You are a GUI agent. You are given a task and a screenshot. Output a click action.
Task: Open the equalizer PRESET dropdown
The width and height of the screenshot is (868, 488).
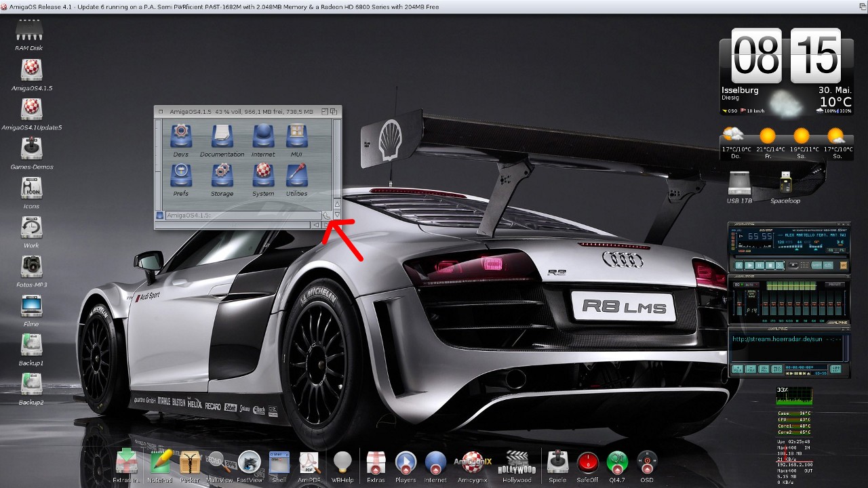[x=835, y=285]
